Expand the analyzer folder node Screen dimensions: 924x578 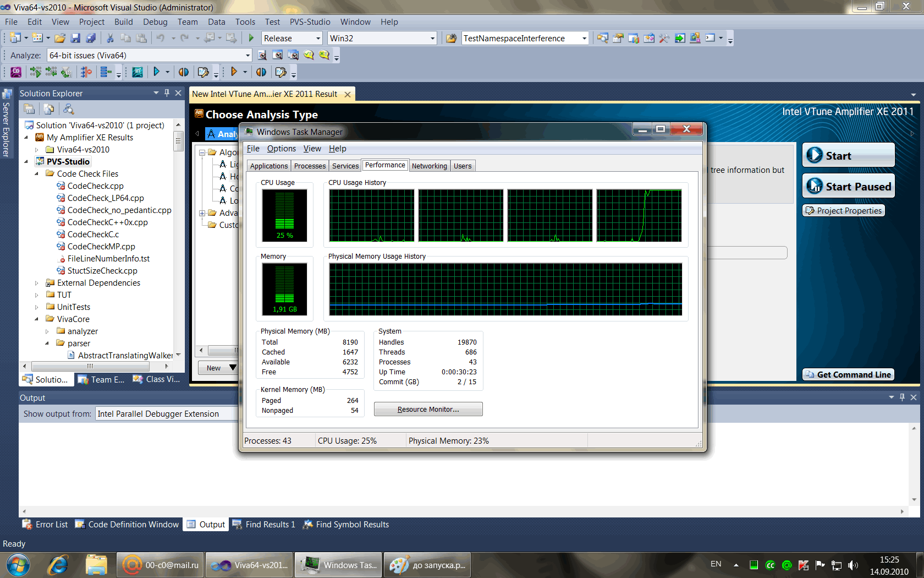tap(47, 331)
